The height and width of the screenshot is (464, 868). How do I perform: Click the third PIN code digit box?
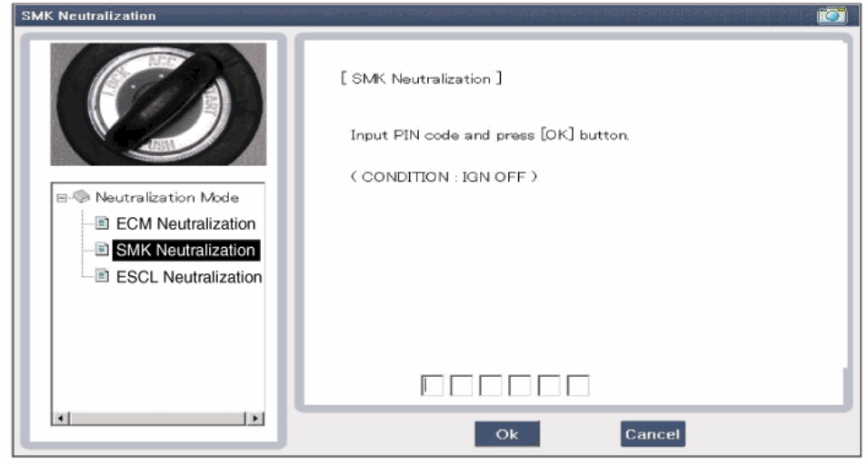click(x=490, y=386)
